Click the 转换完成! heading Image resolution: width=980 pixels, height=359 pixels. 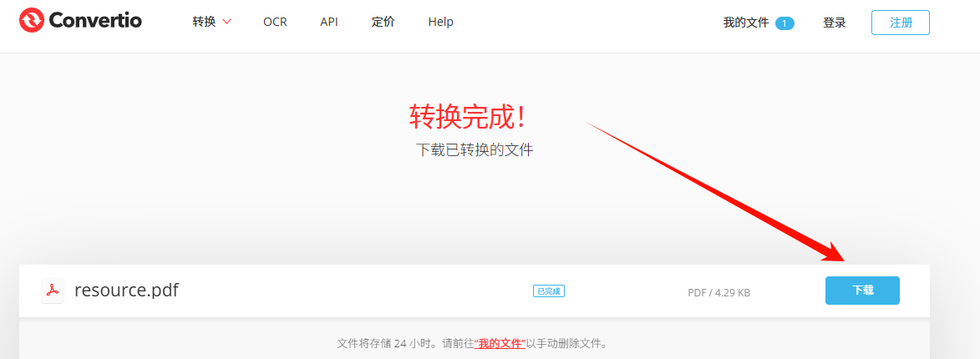pyautogui.click(x=467, y=116)
